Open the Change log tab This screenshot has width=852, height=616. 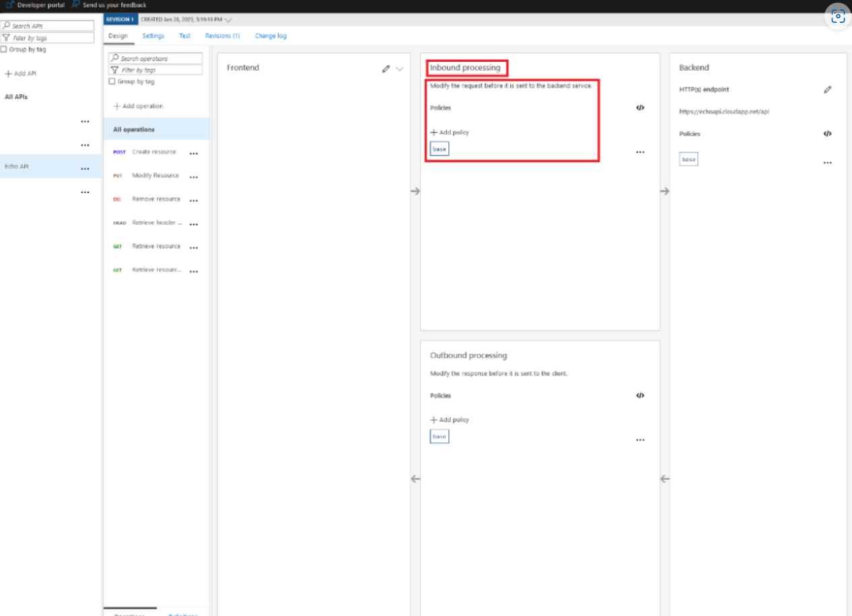point(271,36)
